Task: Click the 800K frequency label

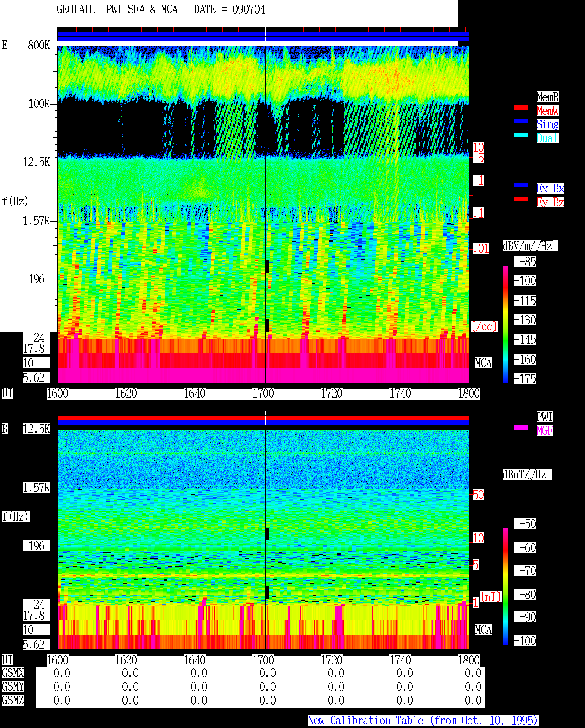Action: pos(39,45)
